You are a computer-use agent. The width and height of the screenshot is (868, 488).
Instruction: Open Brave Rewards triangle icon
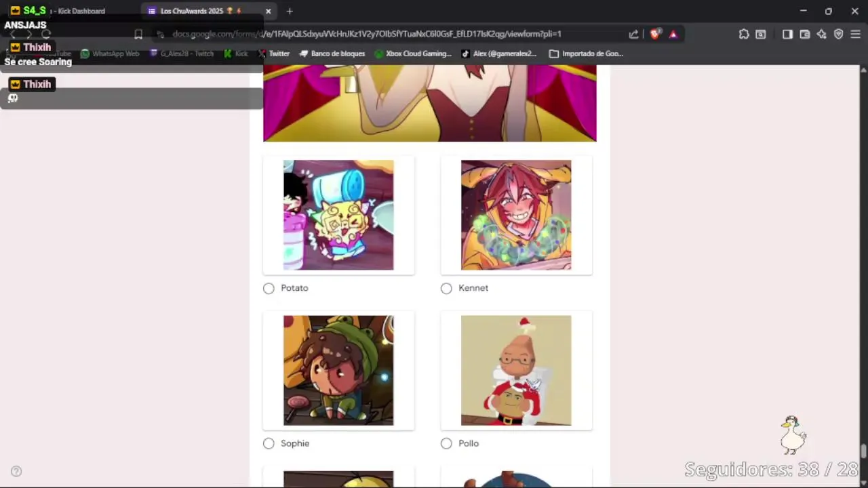(673, 34)
